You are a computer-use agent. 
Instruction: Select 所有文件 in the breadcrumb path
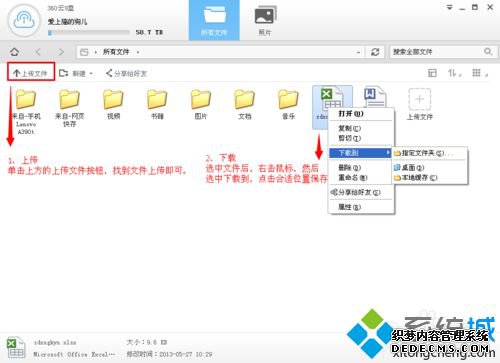tap(116, 52)
